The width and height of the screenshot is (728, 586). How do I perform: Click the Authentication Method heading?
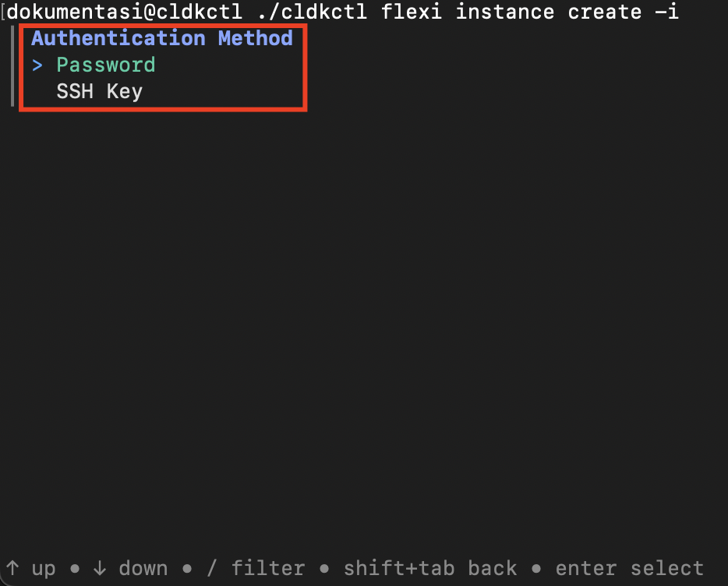click(162, 38)
